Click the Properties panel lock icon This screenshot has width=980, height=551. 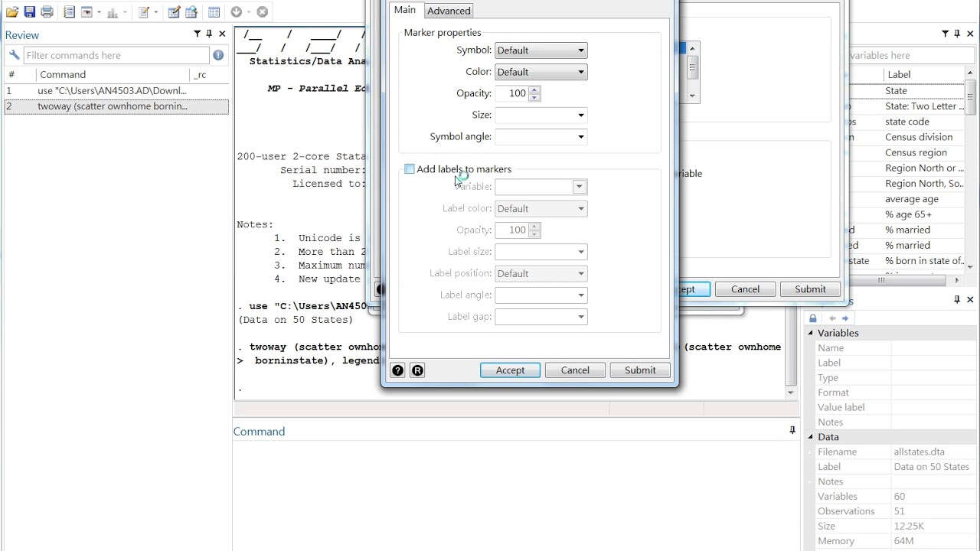[x=812, y=318]
